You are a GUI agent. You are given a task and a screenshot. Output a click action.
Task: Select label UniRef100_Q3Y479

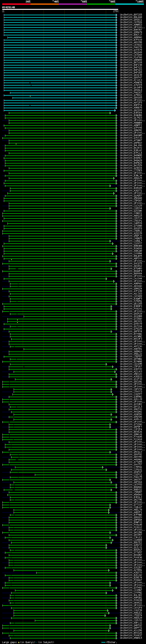(131, 50)
